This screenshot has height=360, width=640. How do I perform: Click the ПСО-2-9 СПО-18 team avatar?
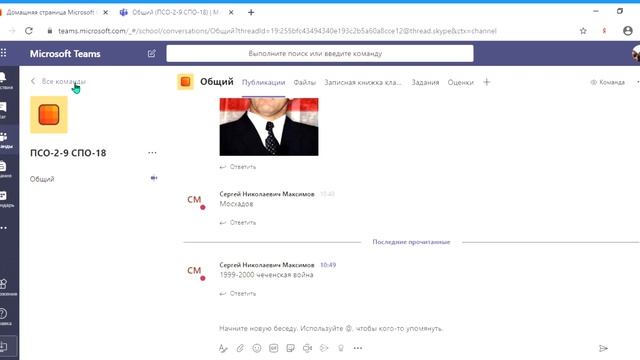49,115
